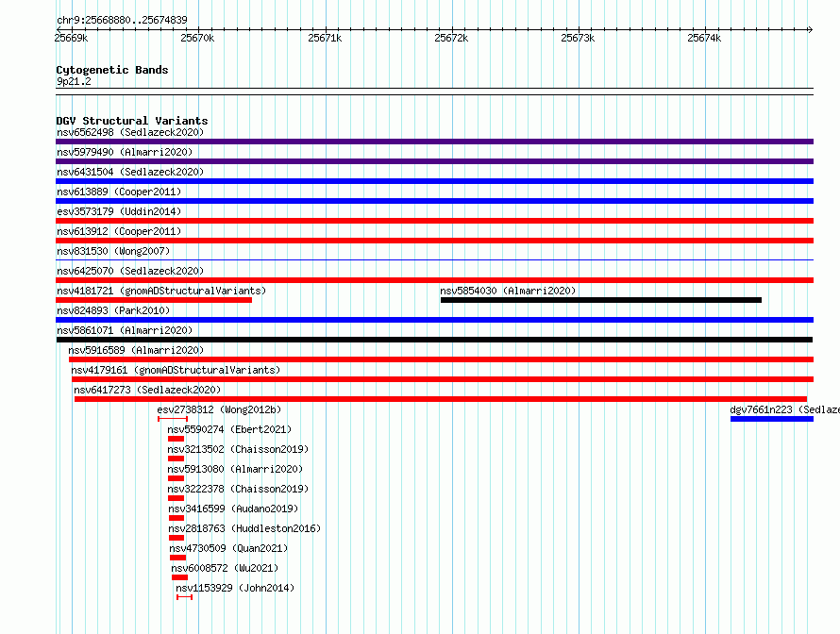Click the red bar below esv3573179

pyautogui.click(x=434, y=221)
